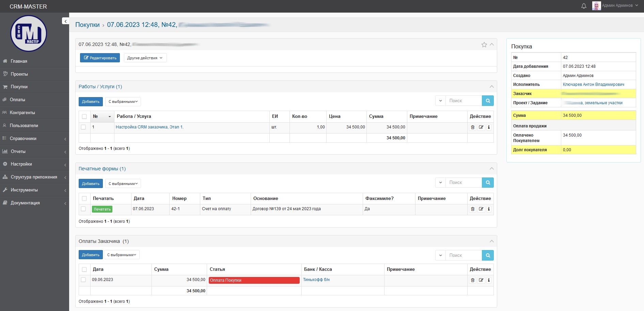Click the red Оплата Покупки label
644x311 pixels.
point(254,280)
